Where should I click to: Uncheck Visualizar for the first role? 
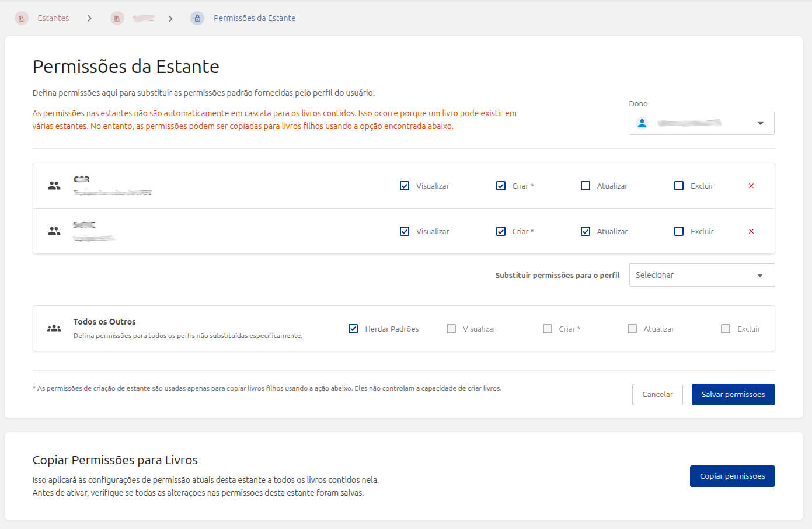coord(405,186)
